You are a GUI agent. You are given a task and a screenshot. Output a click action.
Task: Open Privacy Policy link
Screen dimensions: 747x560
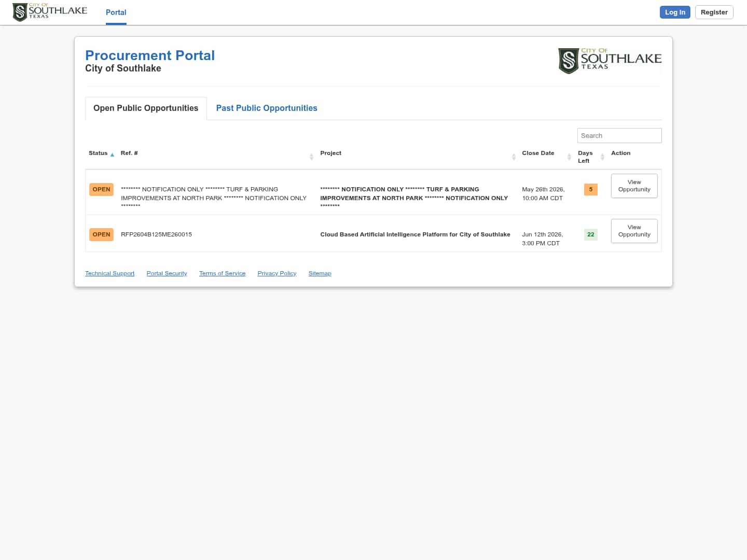[x=277, y=273]
